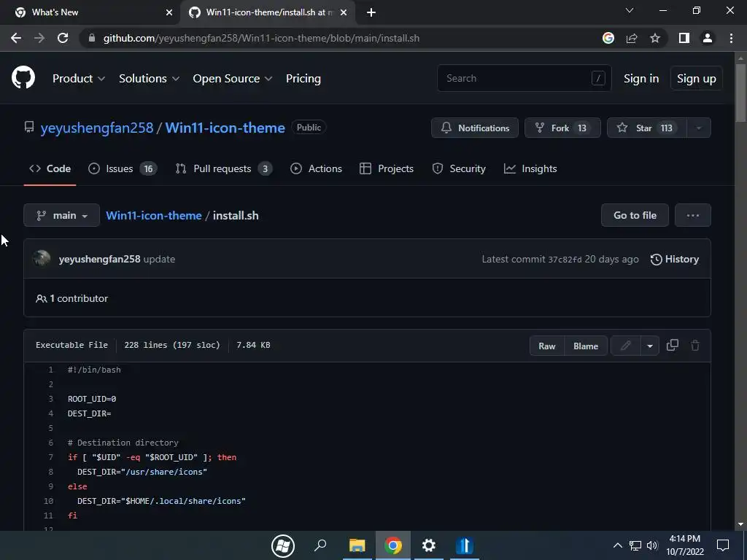The width and height of the screenshot is (747, 560).
Task: Click yeyushengfan258 avatar image
Action: pos(42,259)
